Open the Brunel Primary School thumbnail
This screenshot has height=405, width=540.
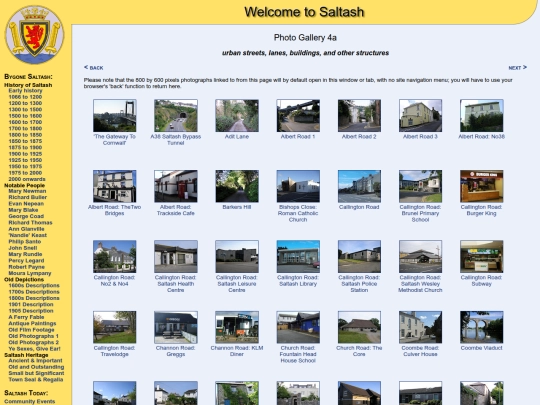420,186
